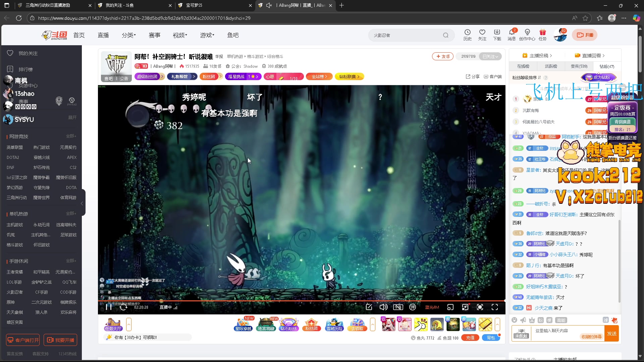Click the refresh stream icon in player
This screenshot has height=362, width=644.
coord(123,307)
